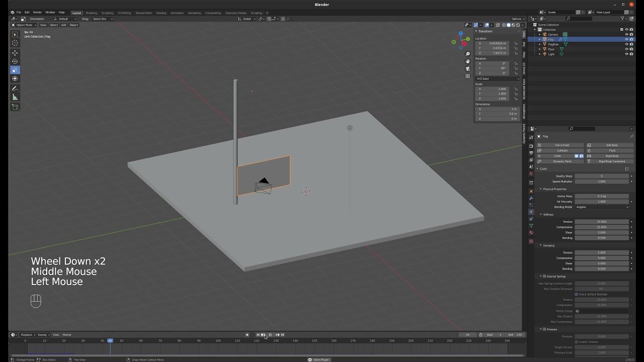This screenshot has height=362, width=644.
Task: Enable the Pressure checkbox
Action: point(544,329)
